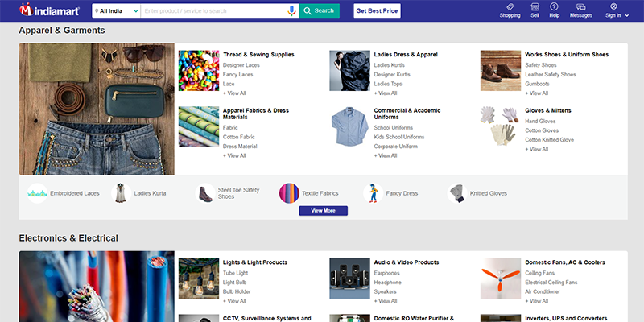
Task: Select the Corporate Uniform link
Action: click(395, 147)
